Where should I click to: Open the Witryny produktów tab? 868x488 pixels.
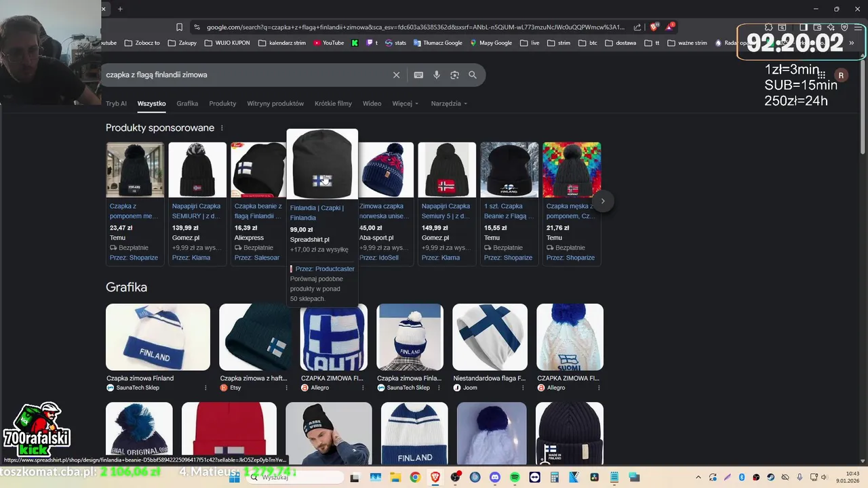[x=275, y=104]
